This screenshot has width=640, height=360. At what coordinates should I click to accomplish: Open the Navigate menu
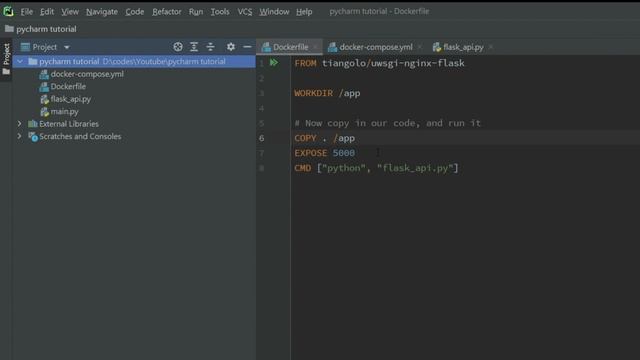tap(102, 12)
